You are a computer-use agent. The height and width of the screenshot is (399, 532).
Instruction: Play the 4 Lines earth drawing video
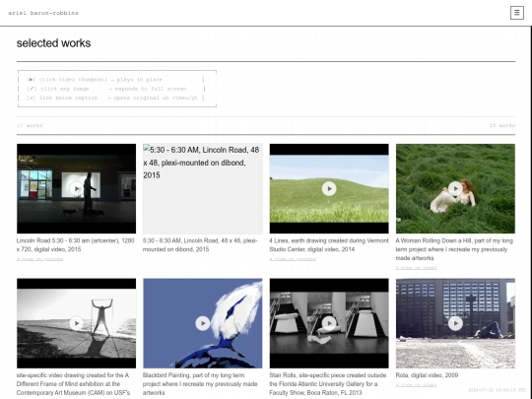(x=329, y=188)
